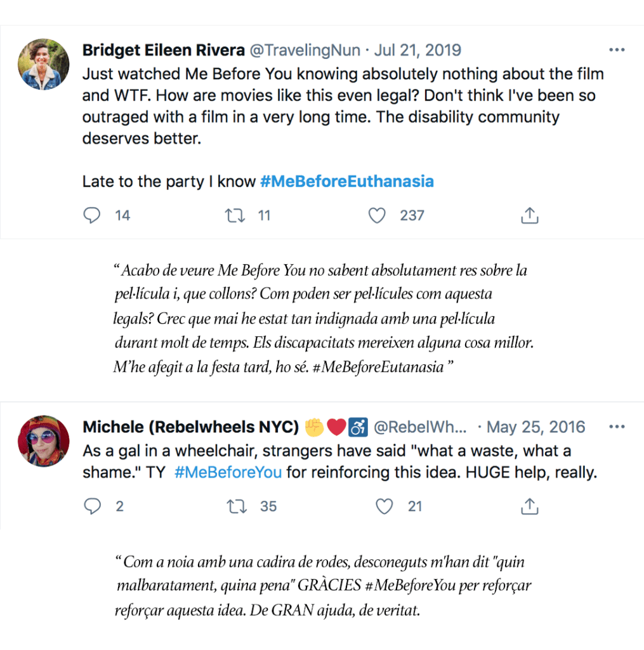Open more options on Michele's tweet
Image resolution: width=644 pixels, height=650 pixels.
(x=617, y=427)
